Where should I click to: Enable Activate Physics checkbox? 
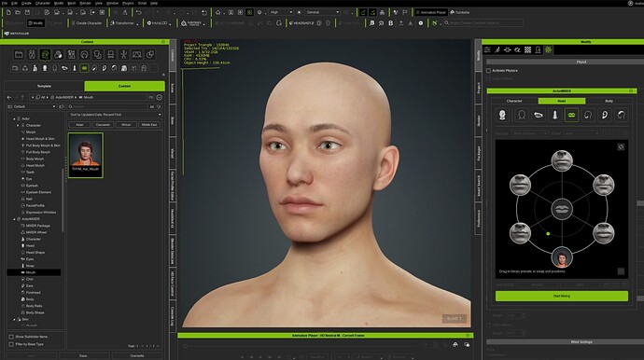pyautogui.click(x=488, y=71)
